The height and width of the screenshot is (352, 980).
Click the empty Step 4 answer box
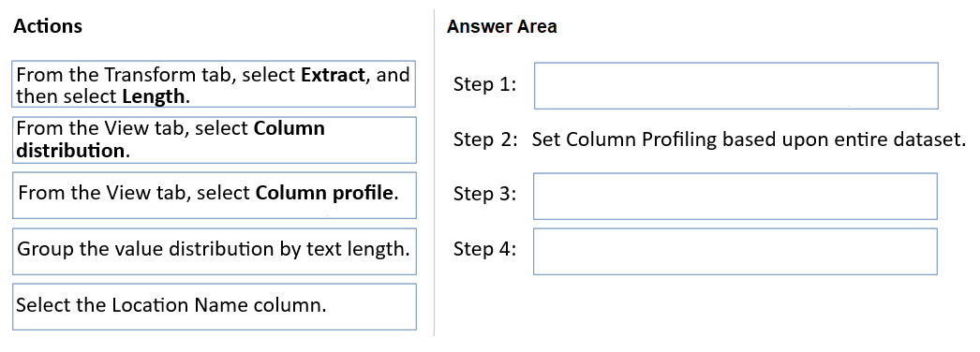(x=735, y=251)
